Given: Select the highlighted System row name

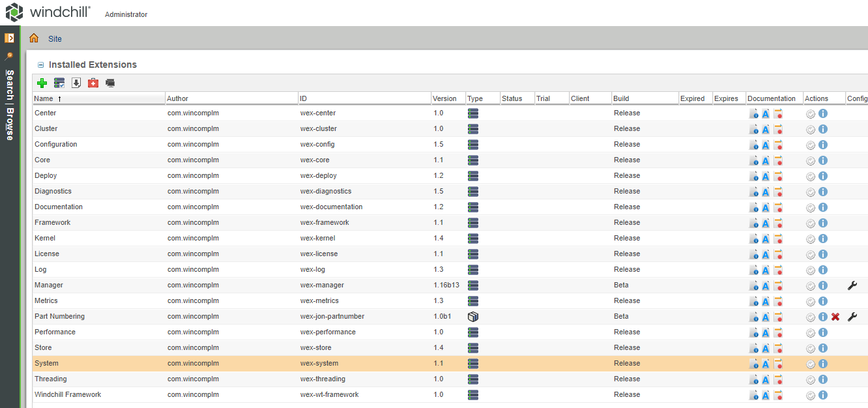Looking at the screenshot, I should click(x=46, y=364).
